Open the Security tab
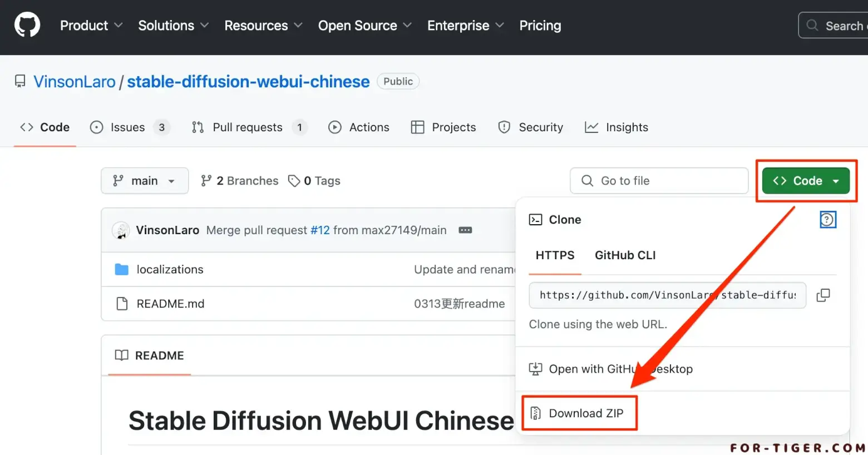This screenshot has width=868, height=455. click(x=530, y=127)
